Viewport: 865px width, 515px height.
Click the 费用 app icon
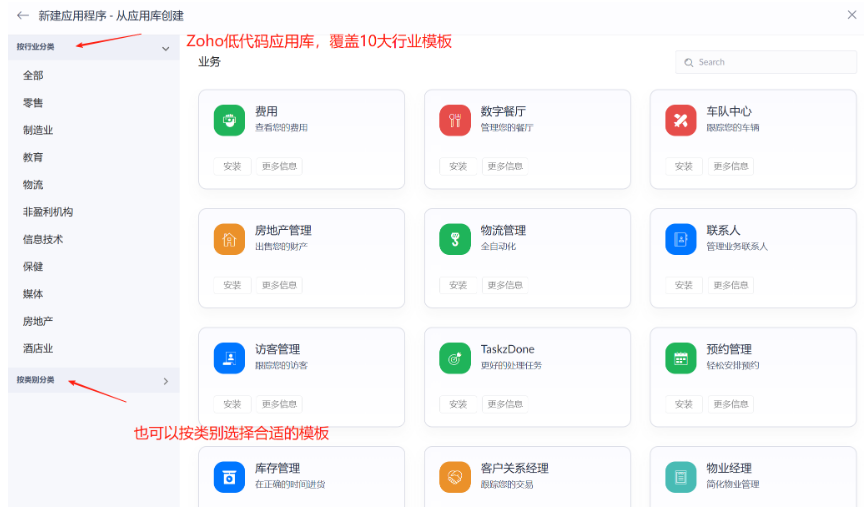tap(229, 120)
